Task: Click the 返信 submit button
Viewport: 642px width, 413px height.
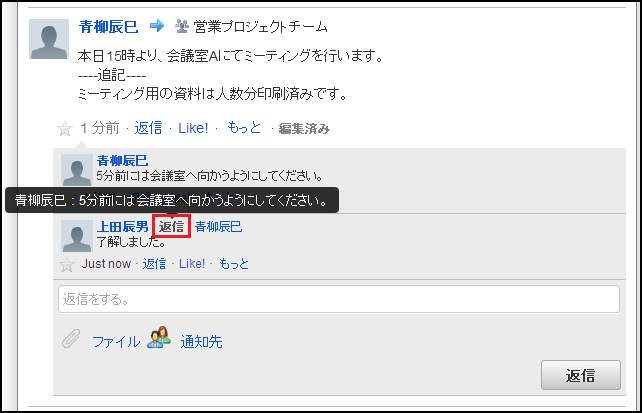Action: [x=581, y=375]
